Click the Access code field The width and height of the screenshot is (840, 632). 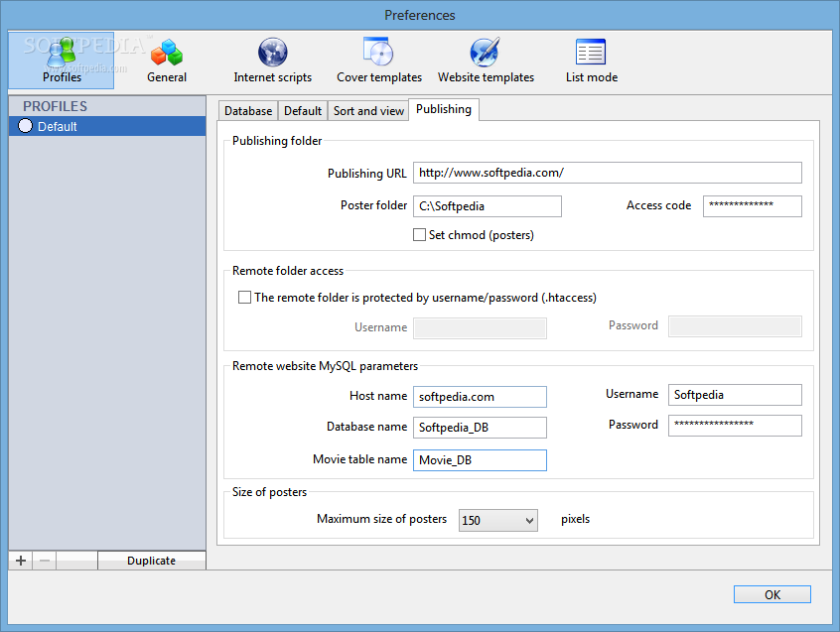pyautogui.click(x=753, y=206)
